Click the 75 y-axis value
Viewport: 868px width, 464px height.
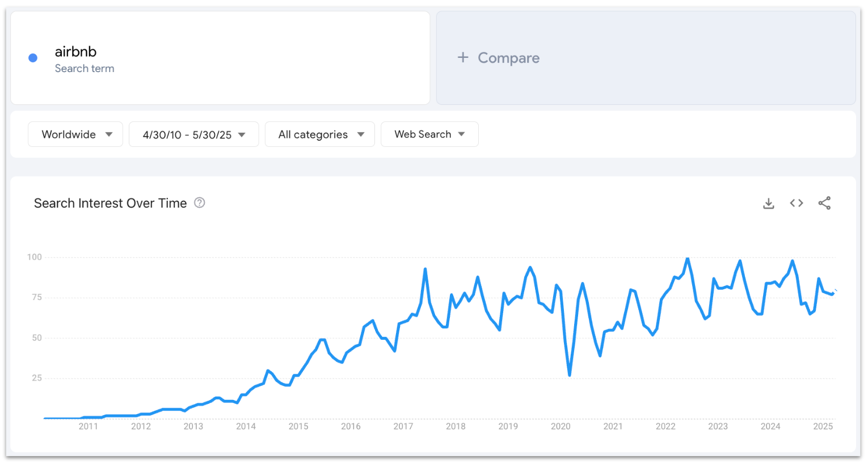click(37, 298)
